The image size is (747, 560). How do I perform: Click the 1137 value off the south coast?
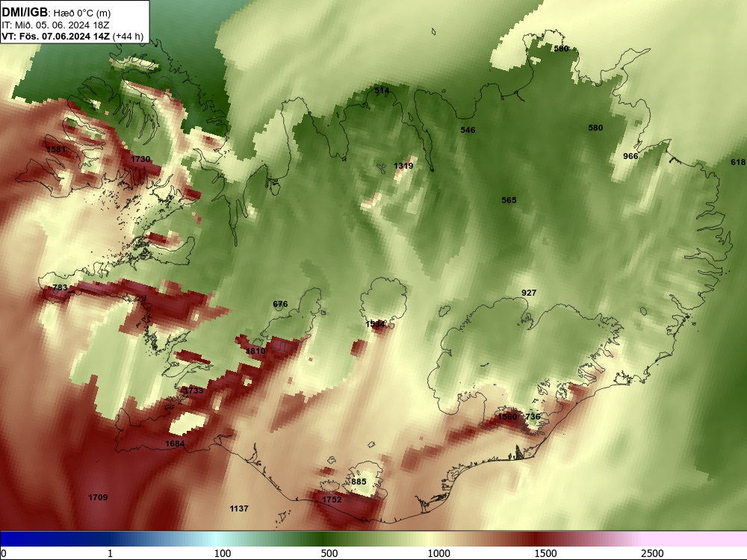pos(239,508)
